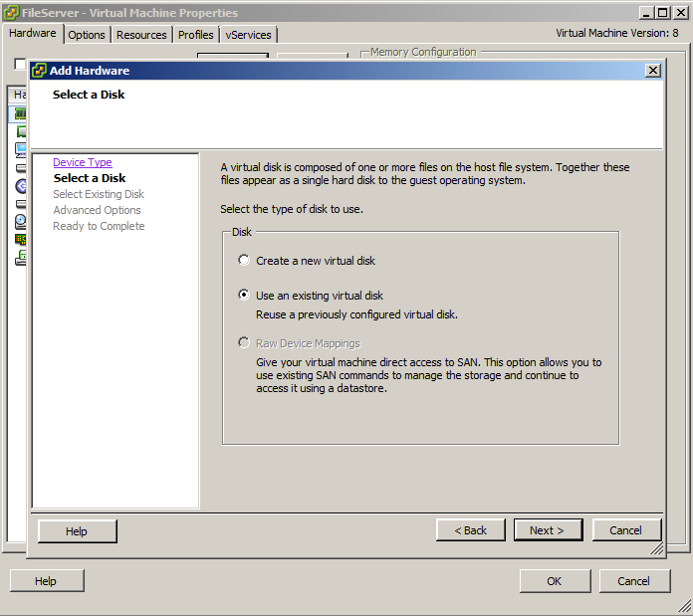693x616 pixels.
Task: Click OK in Virtual Machine Properties
Action: (x=554, y=581)
